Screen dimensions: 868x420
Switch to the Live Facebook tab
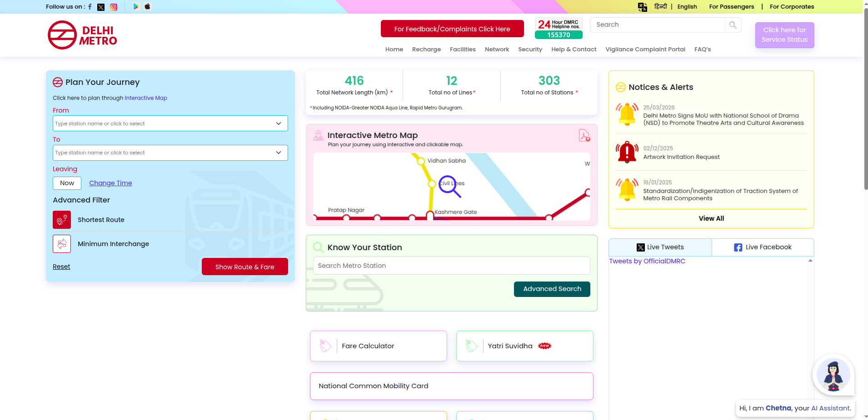tap(763, 247)
